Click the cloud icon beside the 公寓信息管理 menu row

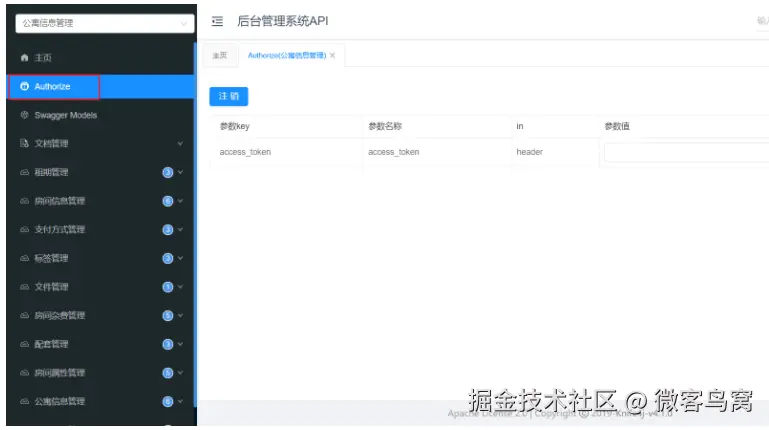coord(25,402)
